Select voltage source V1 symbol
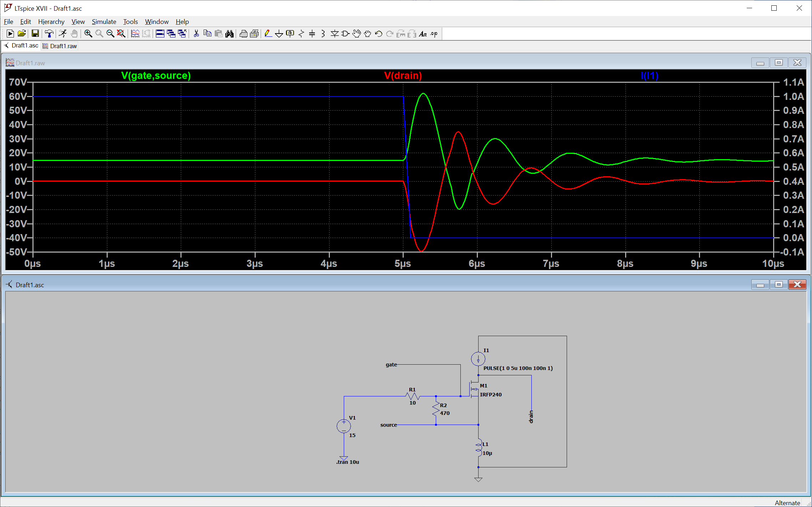 (x=344, y=426)
